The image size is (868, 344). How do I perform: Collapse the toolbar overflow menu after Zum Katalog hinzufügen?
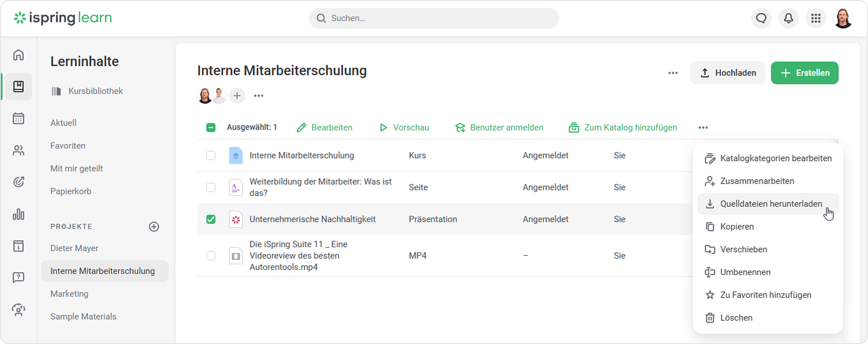coord(703,128)
